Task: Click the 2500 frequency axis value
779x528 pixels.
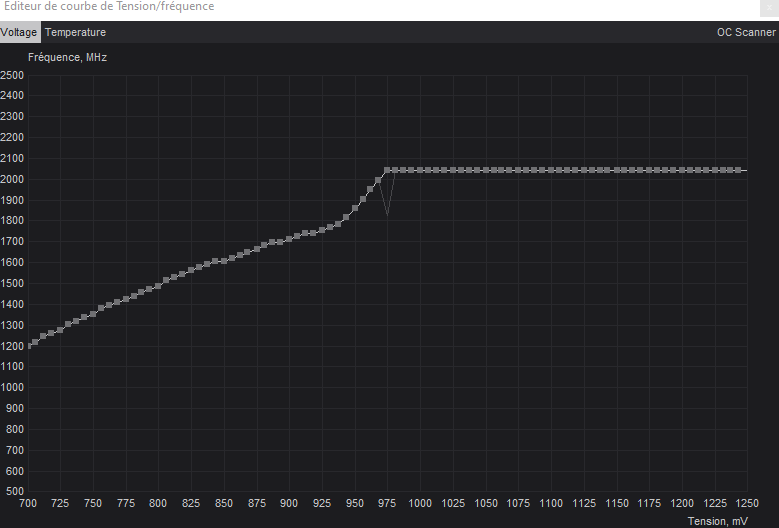Action: [x=12, y=75]
